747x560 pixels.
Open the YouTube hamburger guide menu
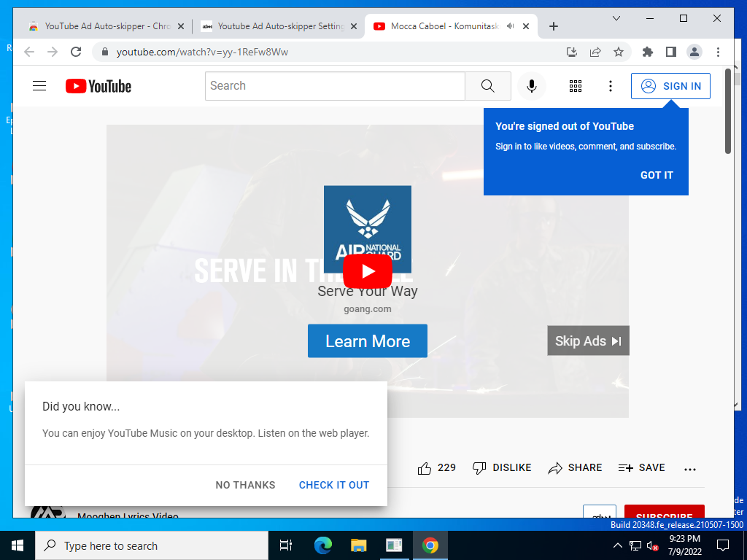pyautogui.click(x=39, y=86)
